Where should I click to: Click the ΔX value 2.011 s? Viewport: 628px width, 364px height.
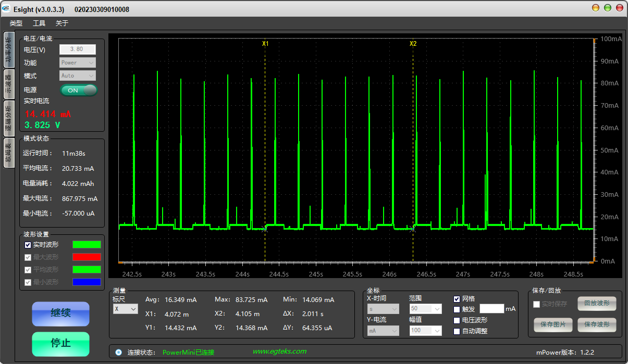pos(313,314)
